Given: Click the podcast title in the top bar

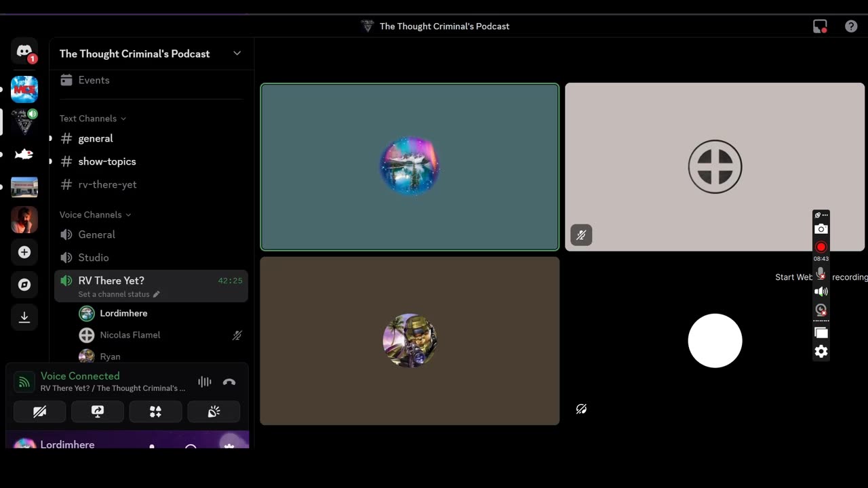Looking at the screenshot, I should (444, 26).
